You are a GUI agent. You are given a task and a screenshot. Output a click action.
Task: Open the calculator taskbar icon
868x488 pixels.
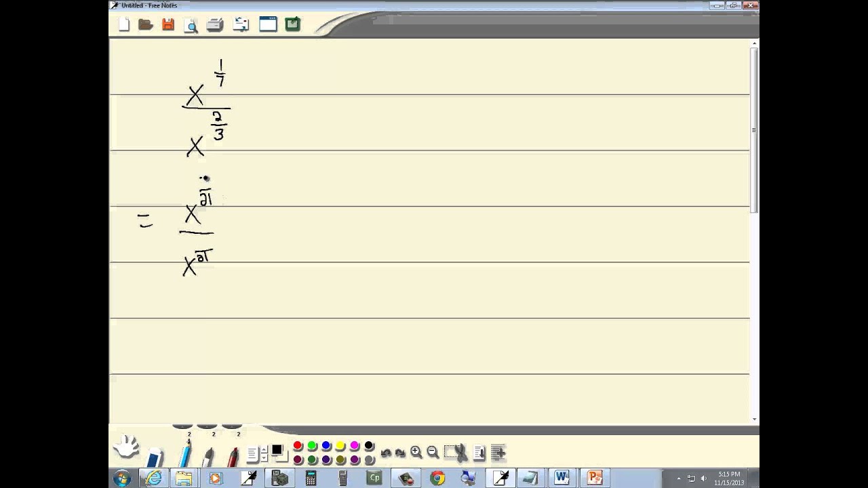click(x=311, y=478)
